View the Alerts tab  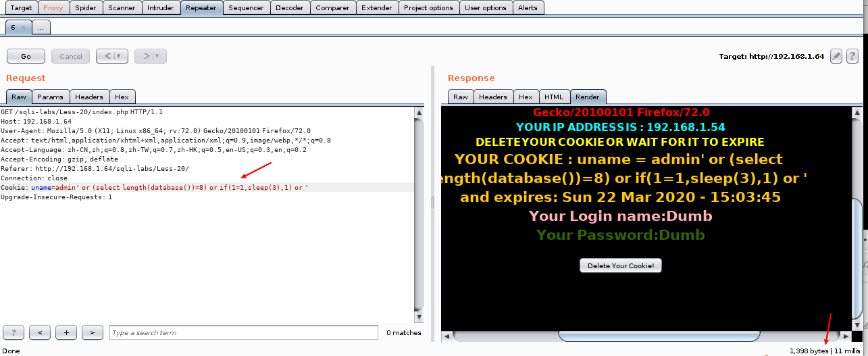click(528, 7)
